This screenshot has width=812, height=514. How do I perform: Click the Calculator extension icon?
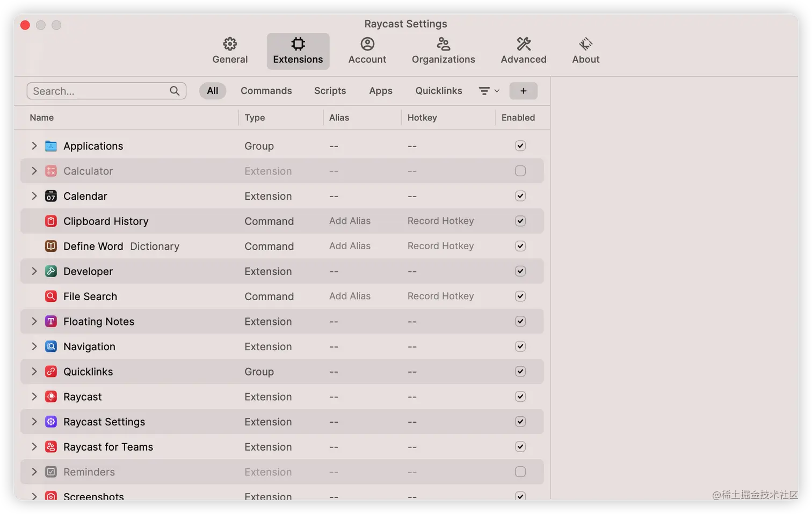(x=51, y=171)
